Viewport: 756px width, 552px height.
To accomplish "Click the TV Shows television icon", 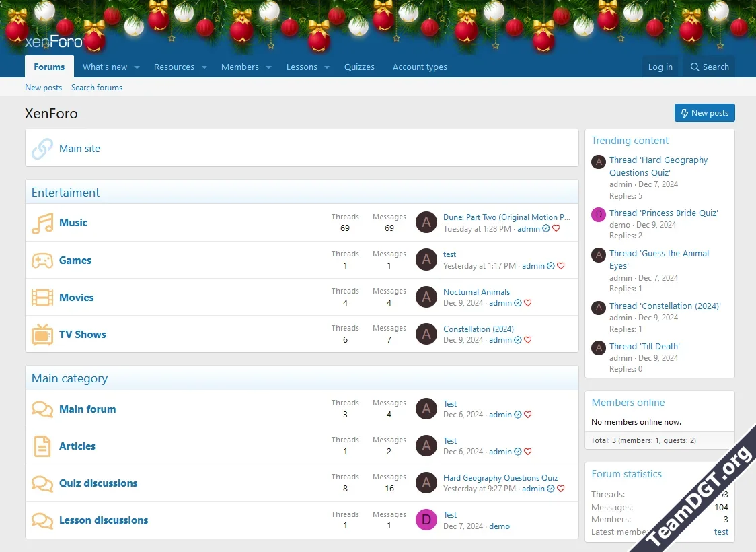I will tap(42, 334).
